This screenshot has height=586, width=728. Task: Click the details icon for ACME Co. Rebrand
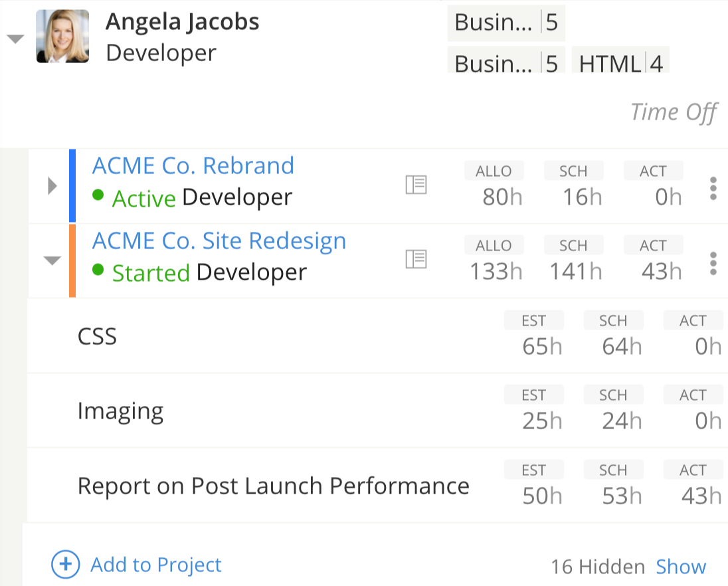click(x=416, y=185)
